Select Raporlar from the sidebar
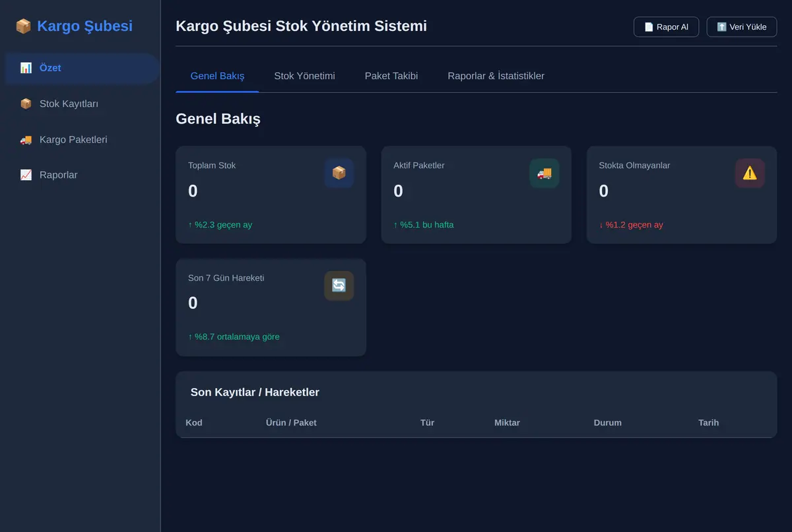This screenshot has height=532, width=792. (x=81, y=175)
